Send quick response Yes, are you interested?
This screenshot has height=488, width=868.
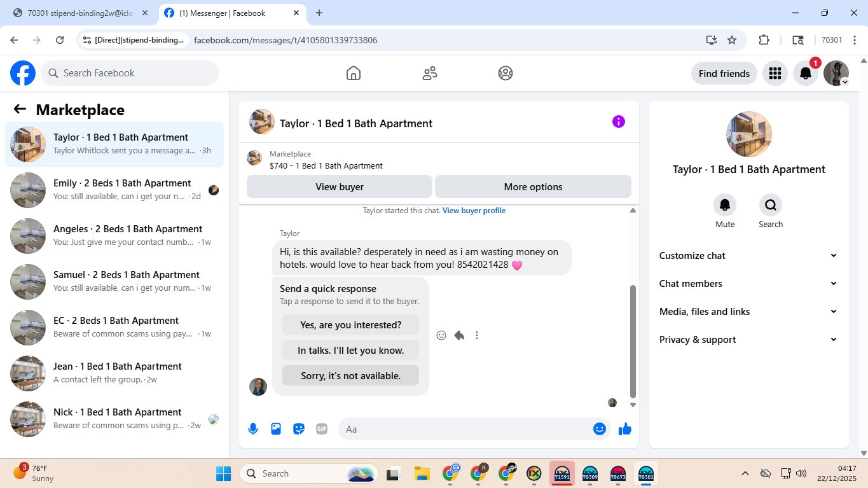[x=350, y=325]
